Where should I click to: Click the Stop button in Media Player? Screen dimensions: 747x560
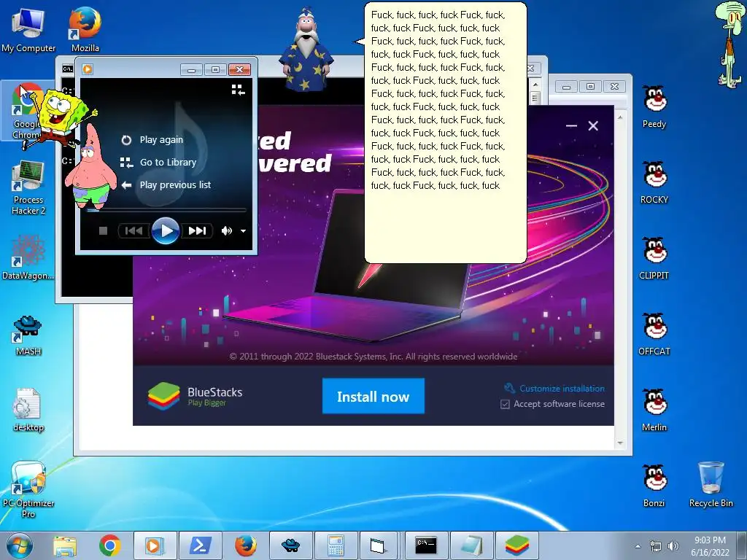click(x=103, y=231)
